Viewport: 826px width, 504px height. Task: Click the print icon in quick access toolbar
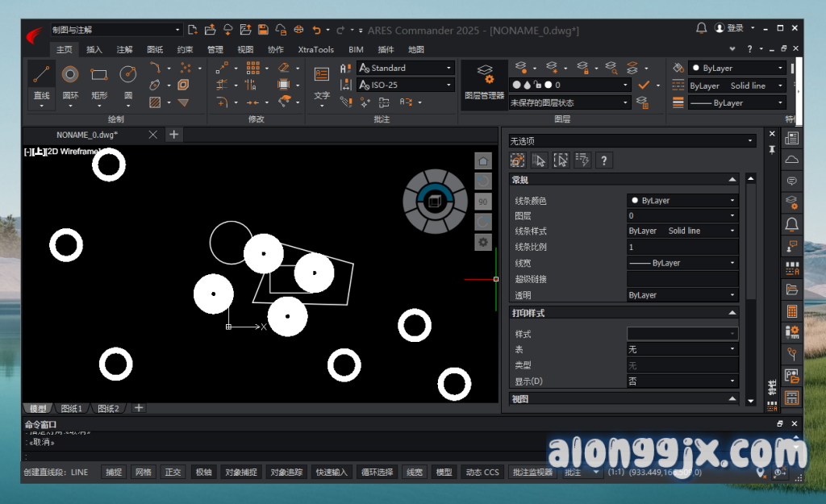click(x=298, y=30)
